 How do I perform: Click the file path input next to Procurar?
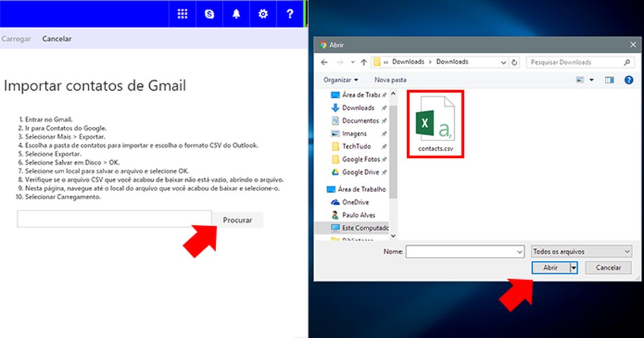pos(114,219)
